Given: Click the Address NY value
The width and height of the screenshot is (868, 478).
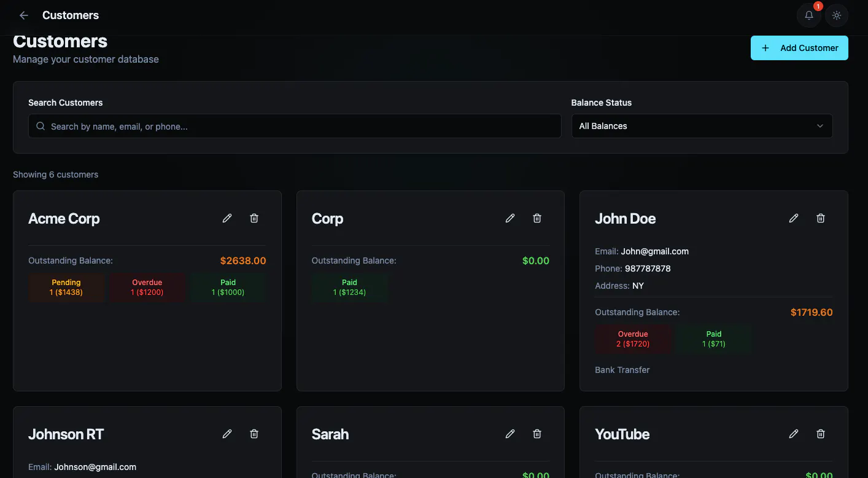Looking at the screenshot, I should coord(638,286).
